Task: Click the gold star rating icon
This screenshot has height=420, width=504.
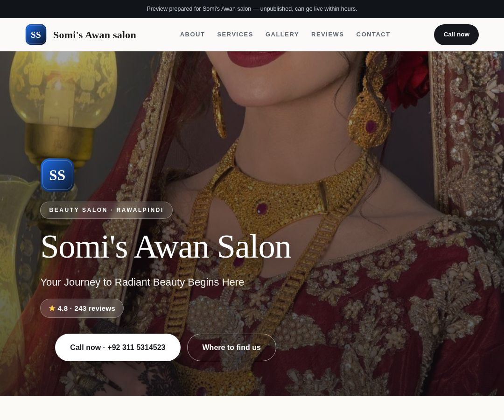Action: click(x=52, y=308)
